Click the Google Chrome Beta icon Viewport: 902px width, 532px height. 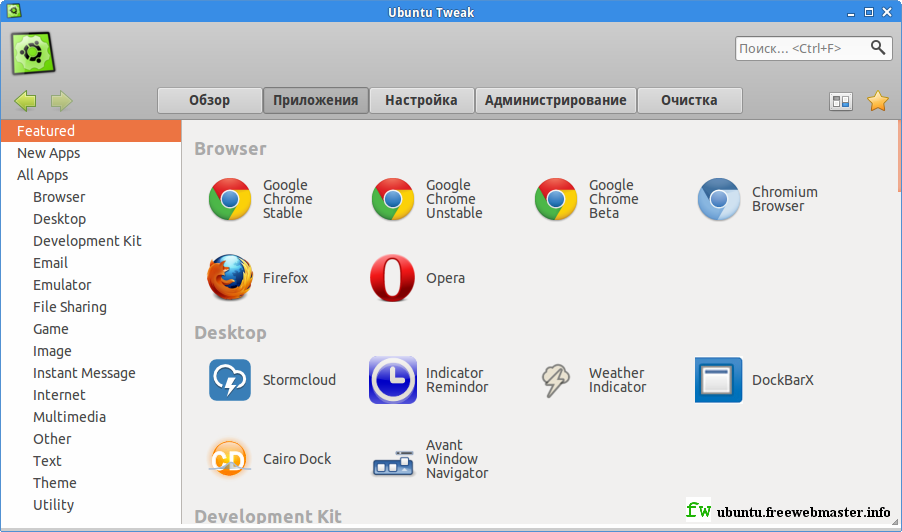(555, 199)
